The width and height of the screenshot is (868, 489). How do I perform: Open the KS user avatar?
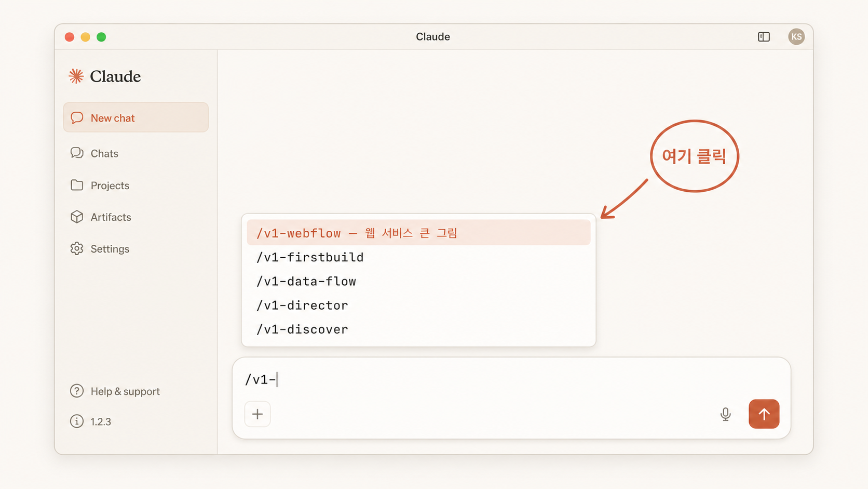[796, 37]
